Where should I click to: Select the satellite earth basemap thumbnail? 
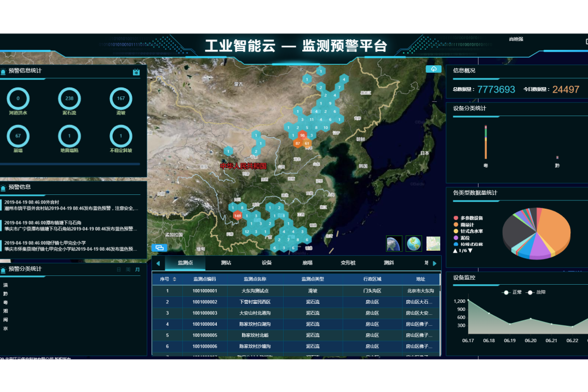[x=394, y=244]
